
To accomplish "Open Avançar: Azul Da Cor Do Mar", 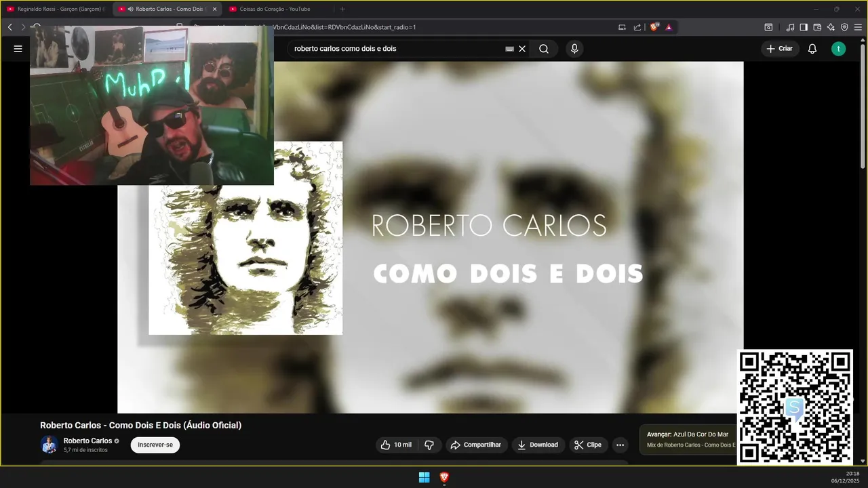I will [x=688, y=434].
